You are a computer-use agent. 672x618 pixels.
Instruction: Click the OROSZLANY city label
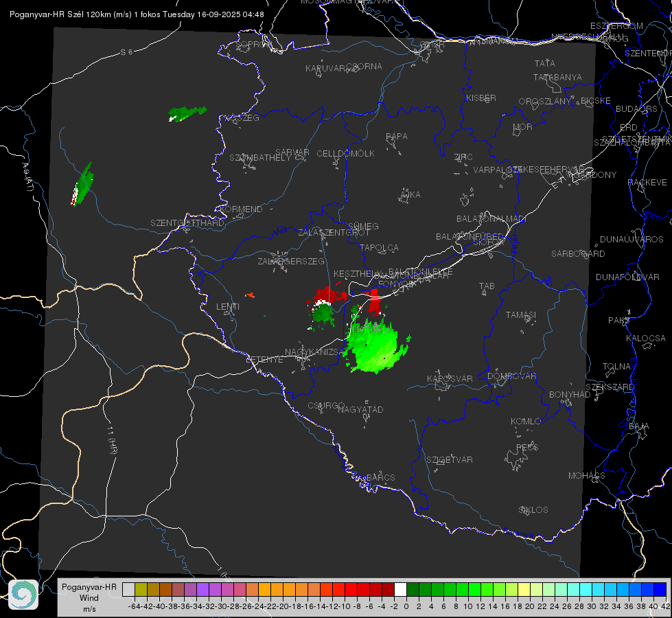pos(545,101)
